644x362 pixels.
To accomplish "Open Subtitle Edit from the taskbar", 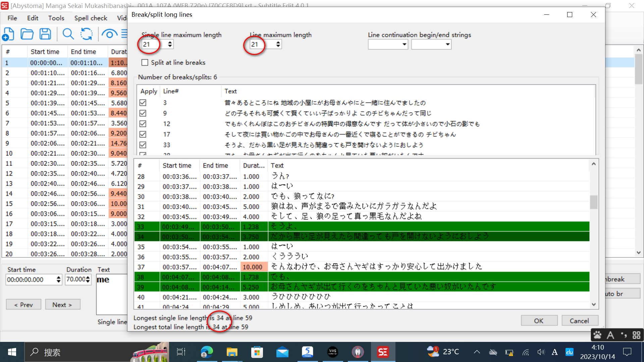I will tap(383, 352).
